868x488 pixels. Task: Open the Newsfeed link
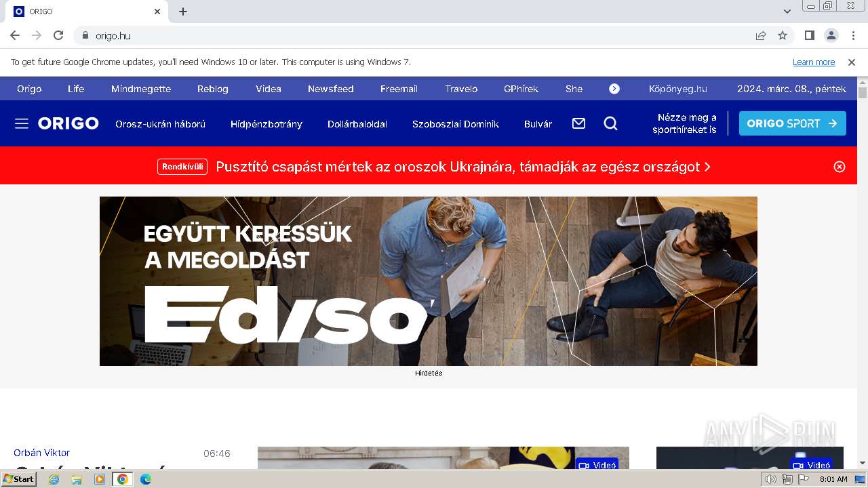(331, 89)
